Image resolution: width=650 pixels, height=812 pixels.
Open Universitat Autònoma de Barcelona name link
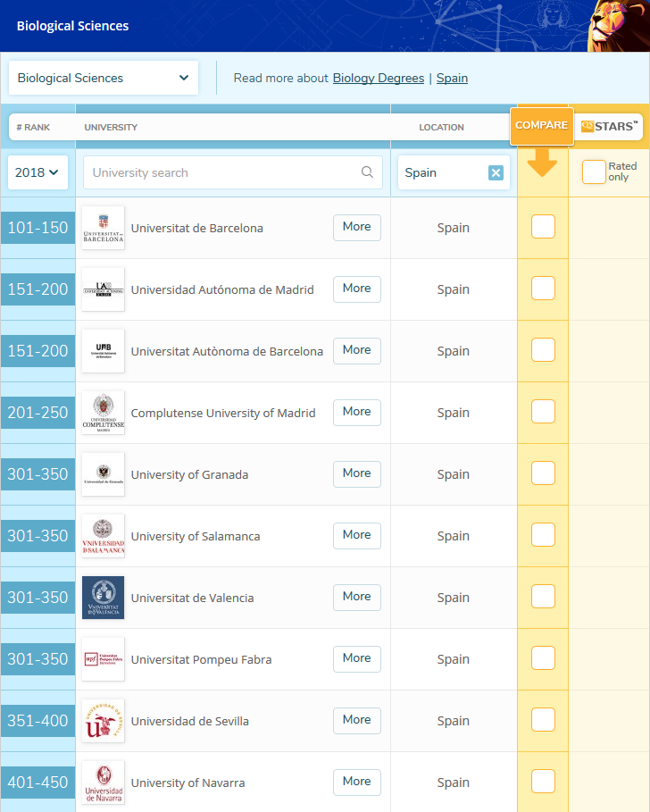(227, 352)
